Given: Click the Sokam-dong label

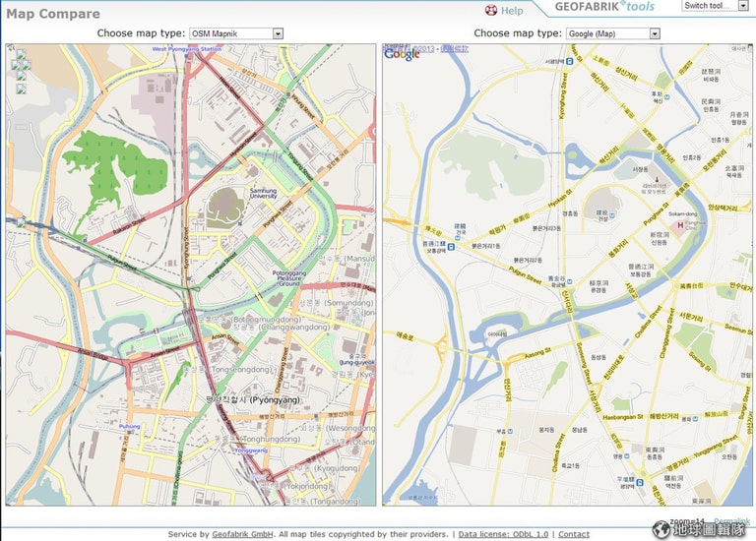Looking at the screenshot, I should pyautogui.click(x=683, y=213).
